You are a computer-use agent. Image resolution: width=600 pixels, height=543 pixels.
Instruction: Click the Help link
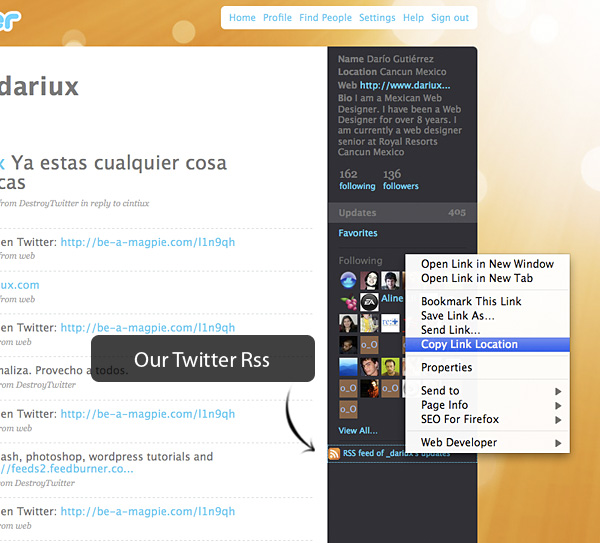(413, 18)
